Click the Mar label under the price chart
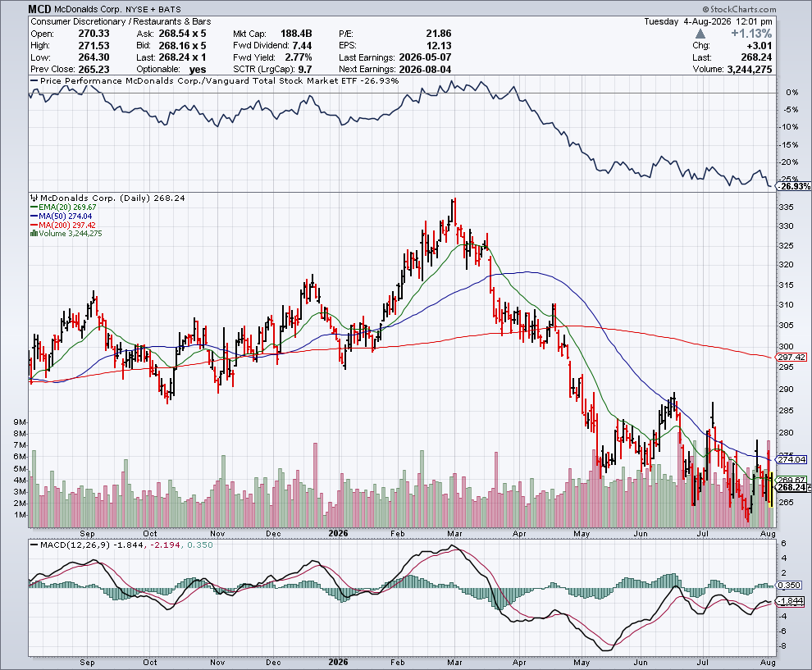 pyautogui.click(x=454, y=534)
